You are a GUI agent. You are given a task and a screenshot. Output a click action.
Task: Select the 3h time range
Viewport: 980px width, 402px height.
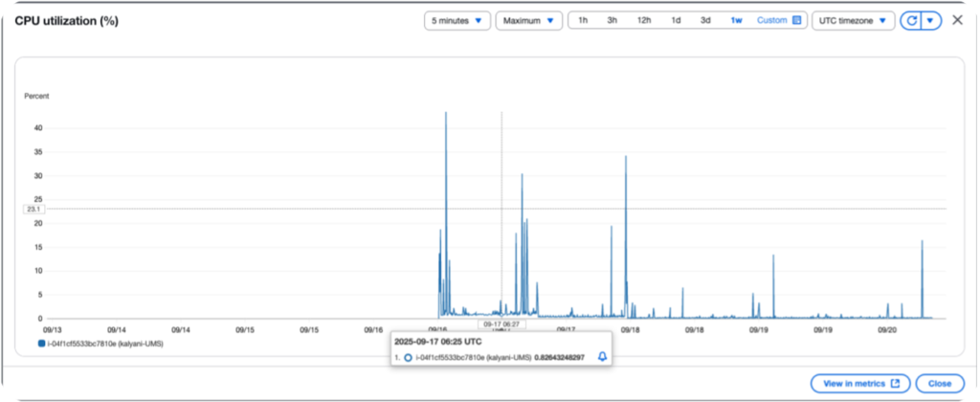612,20
